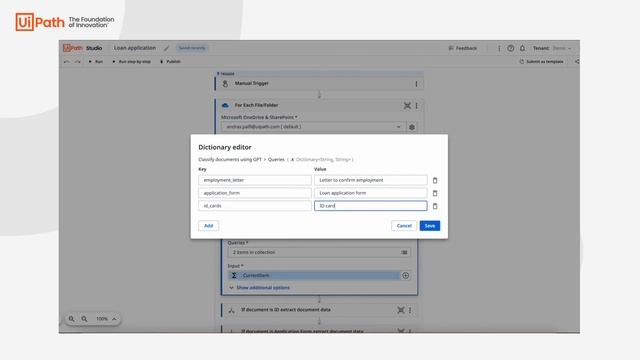Open the 100% zoom level dropdown
This screenshot has height=360, width=640.
click(106, 319)
